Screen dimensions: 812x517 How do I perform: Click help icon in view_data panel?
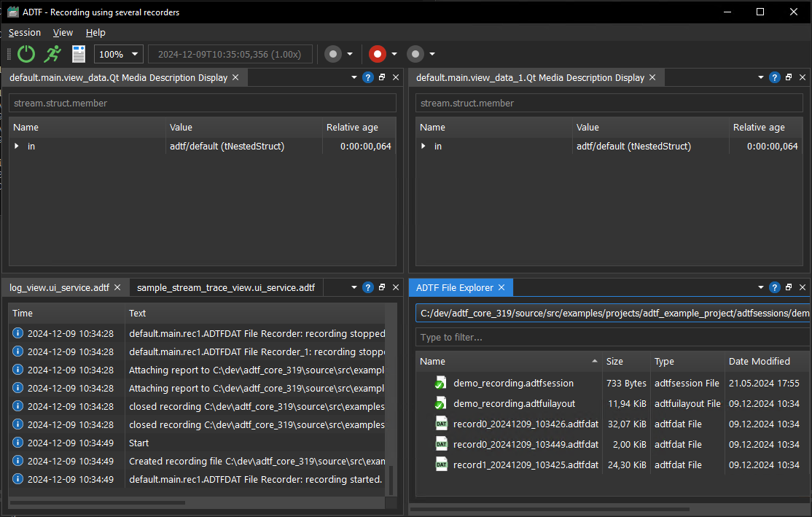point(367,77)
